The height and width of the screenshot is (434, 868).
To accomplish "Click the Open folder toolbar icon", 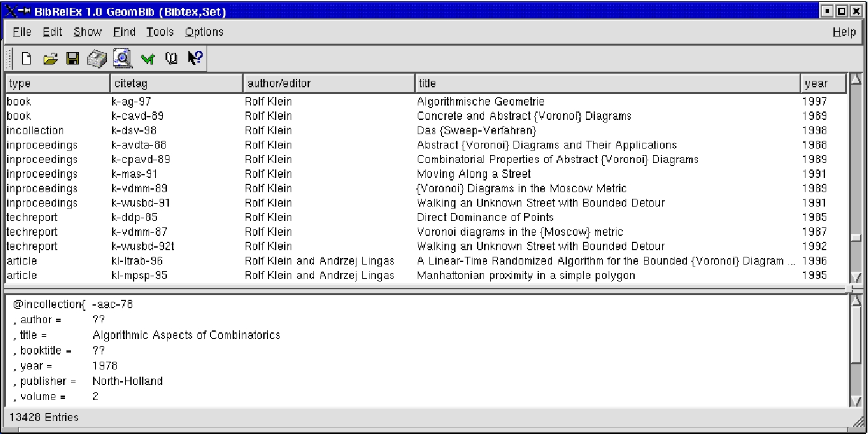I will click(50, 59).
